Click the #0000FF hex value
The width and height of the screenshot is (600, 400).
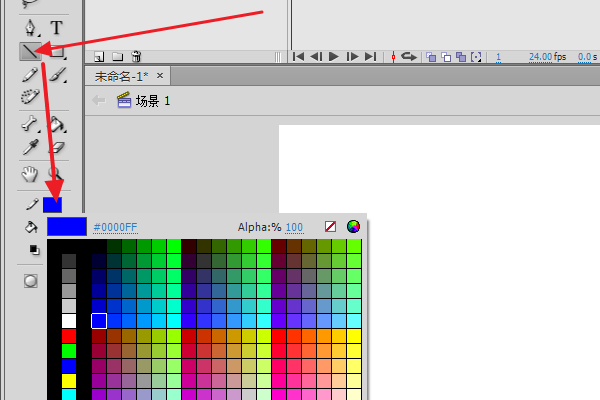coord(115,227)
